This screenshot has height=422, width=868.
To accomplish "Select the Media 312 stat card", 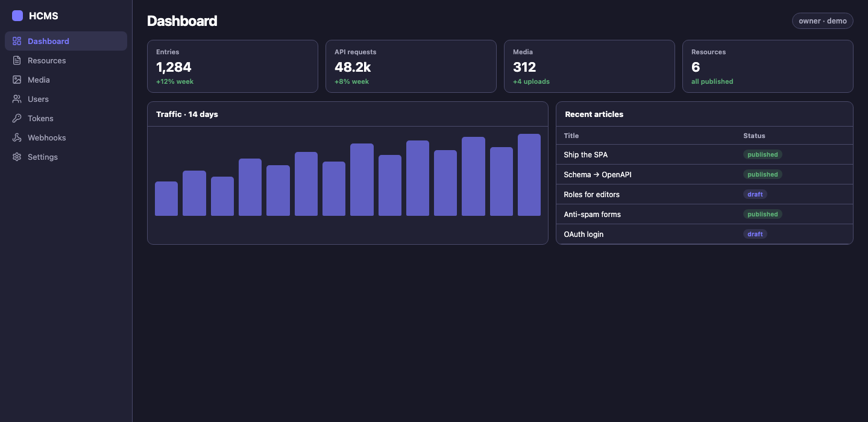I will pyautogui.click(x=590, y=66).
